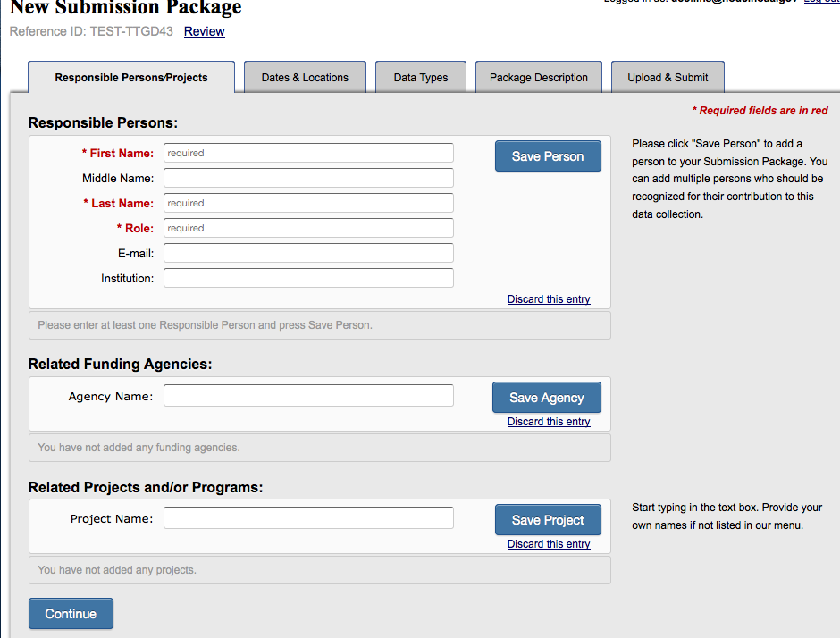Screen dimensions: 840x638
Task: Focus the First Name field
Action: [308, 153]
